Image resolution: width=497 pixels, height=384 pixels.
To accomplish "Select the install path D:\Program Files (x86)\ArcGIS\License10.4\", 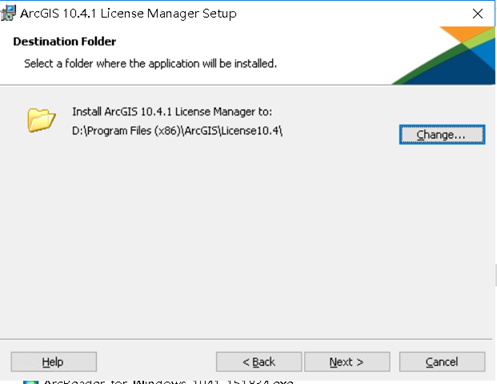I will click(177, 131).
